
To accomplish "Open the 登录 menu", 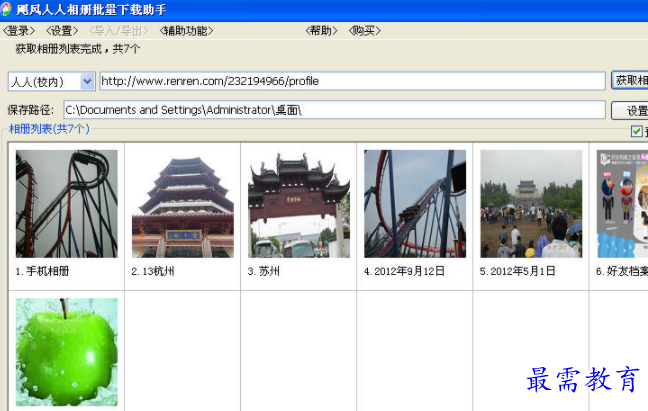I will coord(19,31).
